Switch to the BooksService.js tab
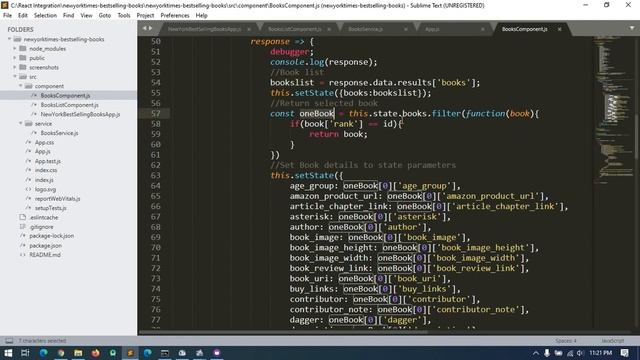 point(365,29)
